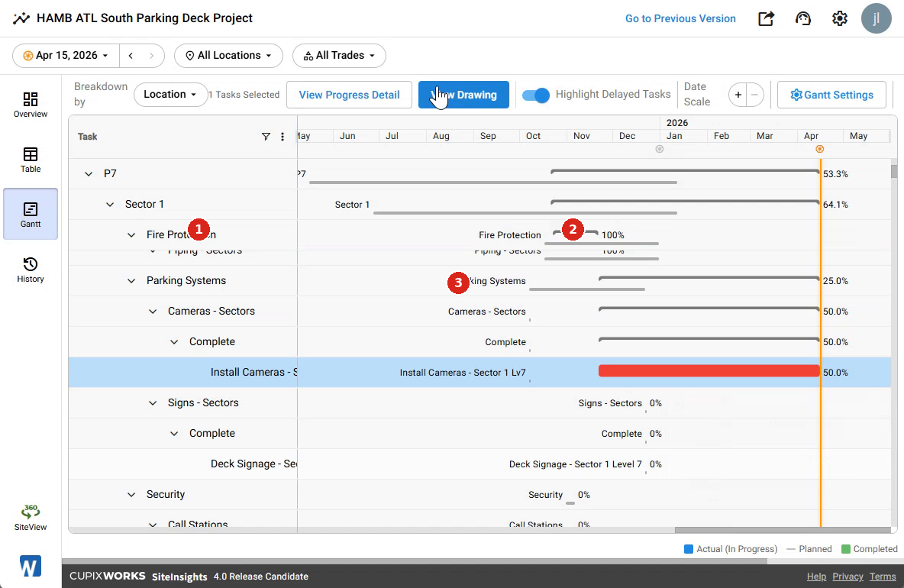Click View Progress Detail button

349,95
